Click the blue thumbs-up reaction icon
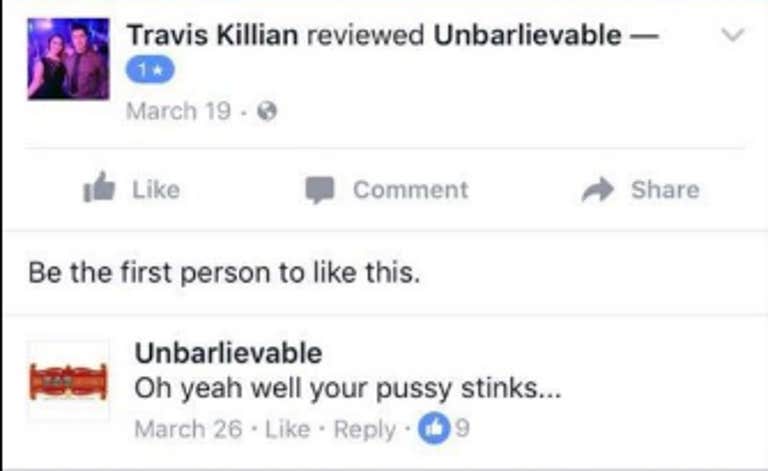The image size is (768, 471). click(x=433, y=428)
